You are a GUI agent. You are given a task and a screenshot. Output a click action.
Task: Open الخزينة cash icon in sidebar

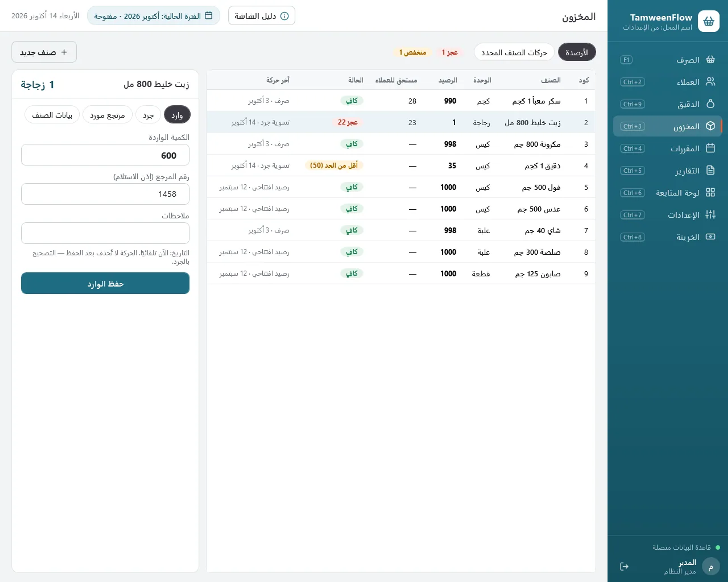pos(710,237)
